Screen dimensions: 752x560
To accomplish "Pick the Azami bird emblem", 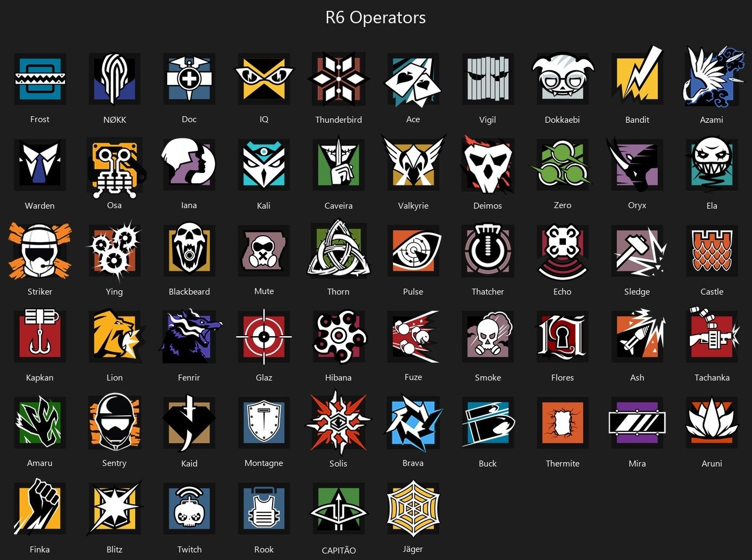I will point(713,77).
